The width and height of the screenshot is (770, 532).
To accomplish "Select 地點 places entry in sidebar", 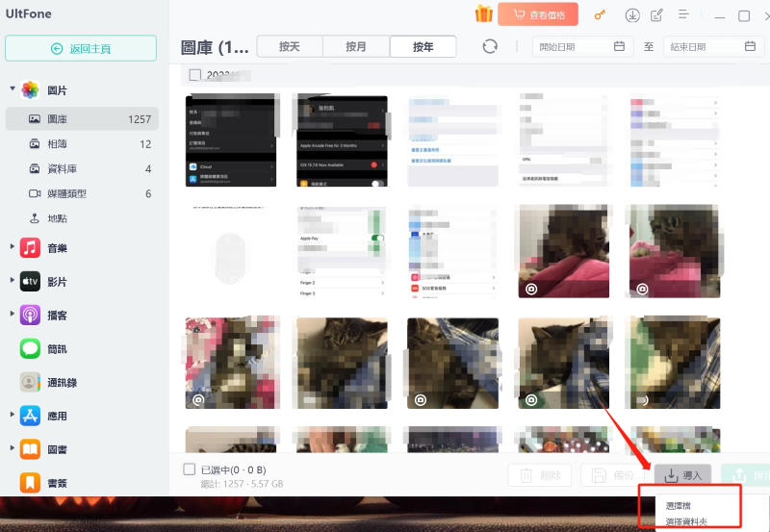I will pos(82,218).
